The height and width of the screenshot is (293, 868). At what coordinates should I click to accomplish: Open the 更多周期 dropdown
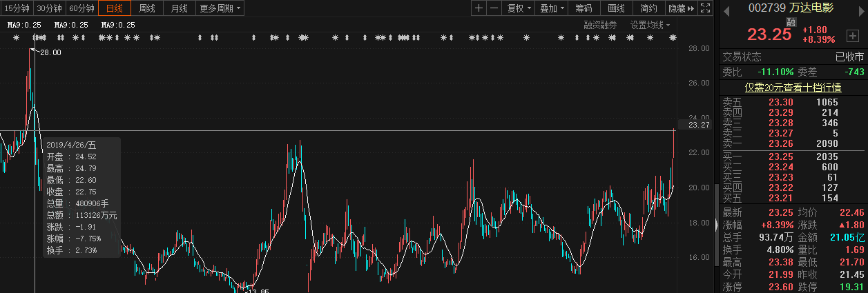(220, 8)
